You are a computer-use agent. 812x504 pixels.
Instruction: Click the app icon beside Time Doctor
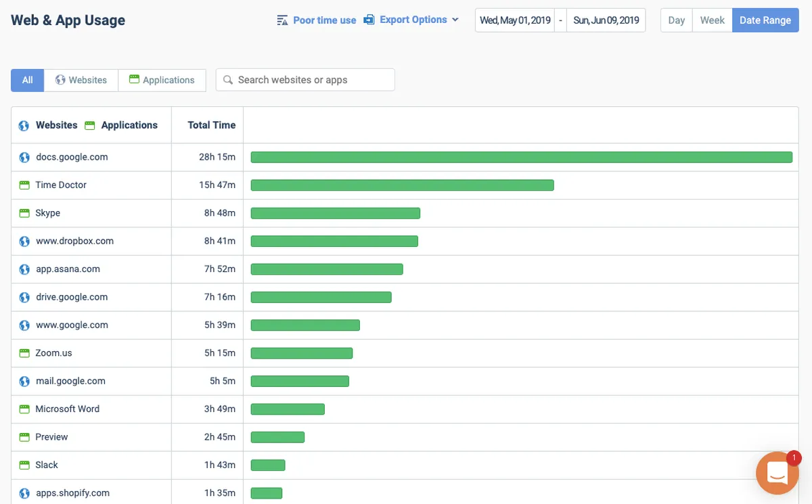(x=24, y=185)
